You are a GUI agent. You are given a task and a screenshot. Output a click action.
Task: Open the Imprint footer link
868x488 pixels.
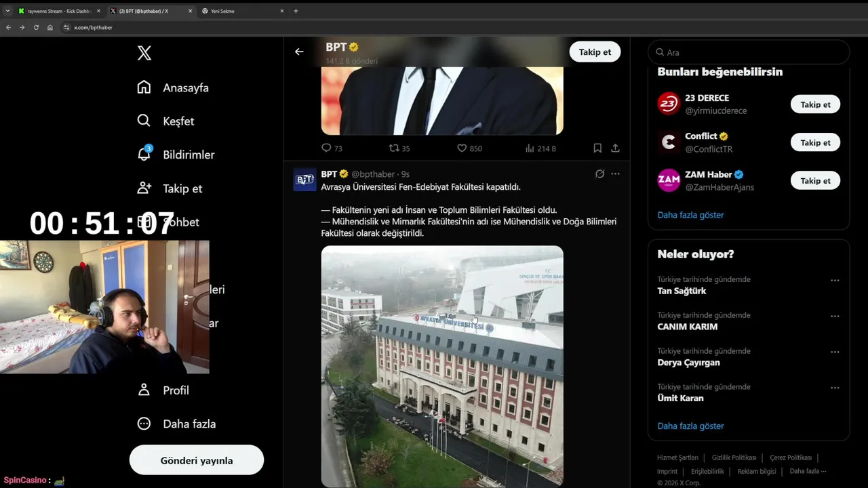[x=667, y=471]
